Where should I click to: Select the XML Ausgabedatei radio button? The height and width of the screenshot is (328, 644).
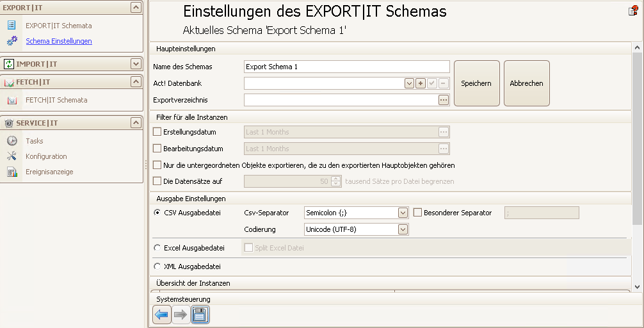click(157, 266)
